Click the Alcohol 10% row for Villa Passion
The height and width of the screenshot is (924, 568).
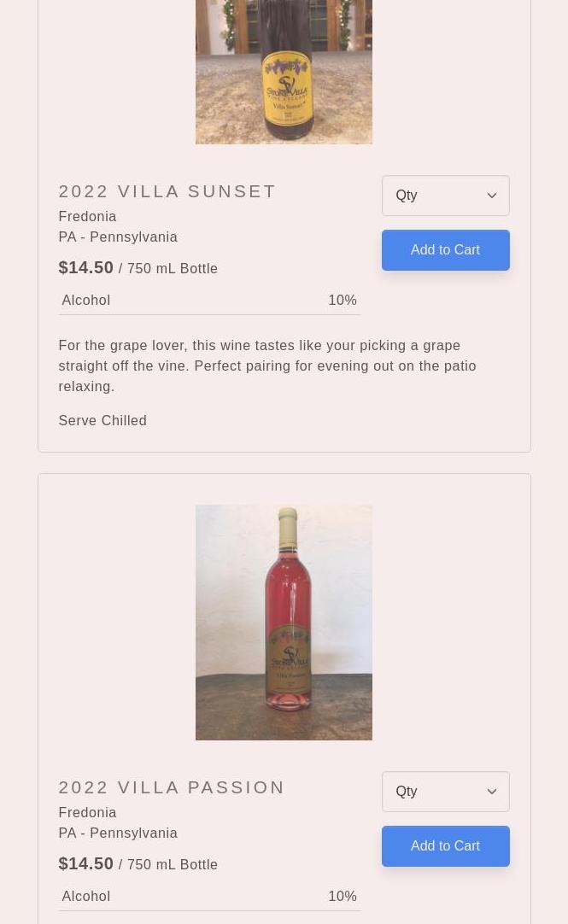coord(209,897)
